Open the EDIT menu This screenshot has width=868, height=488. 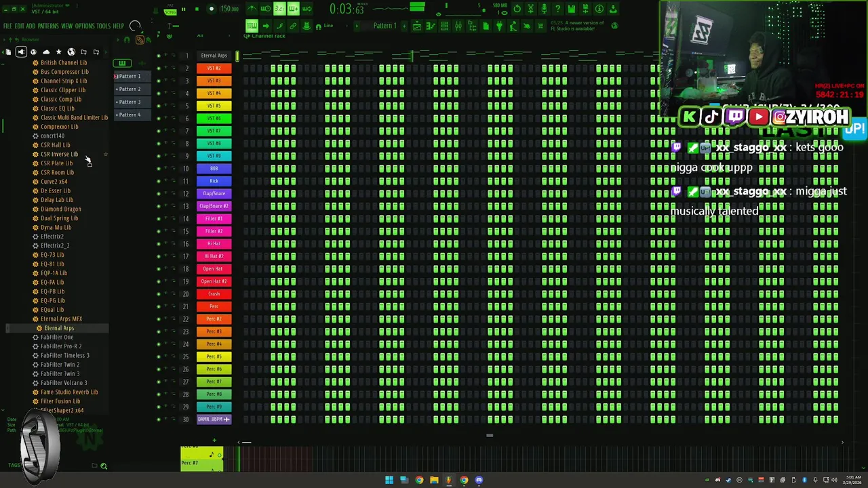[20, 26]
